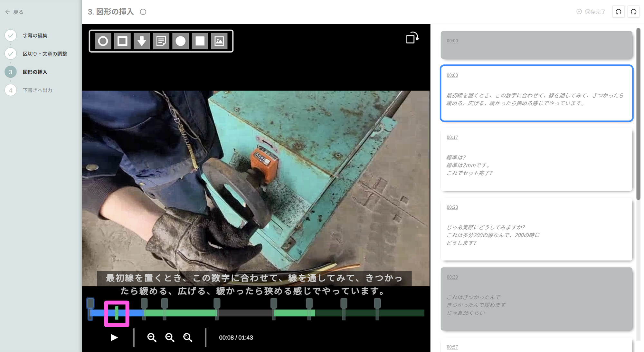644x352 pixels.
Task: Zoom out of the timeline
Action: pos(170,338)
